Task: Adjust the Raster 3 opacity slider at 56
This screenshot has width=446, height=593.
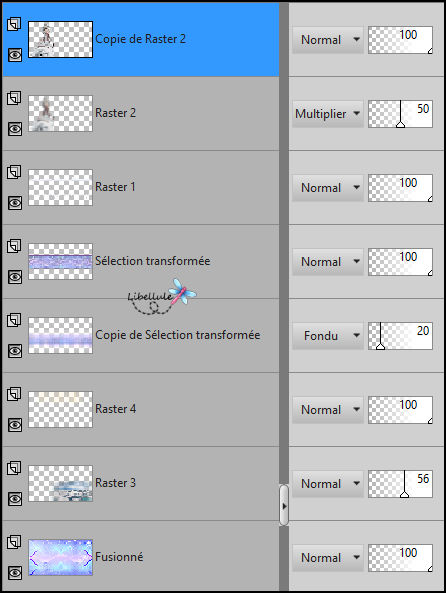Action: pyautogui.click(x=400, y=484)
